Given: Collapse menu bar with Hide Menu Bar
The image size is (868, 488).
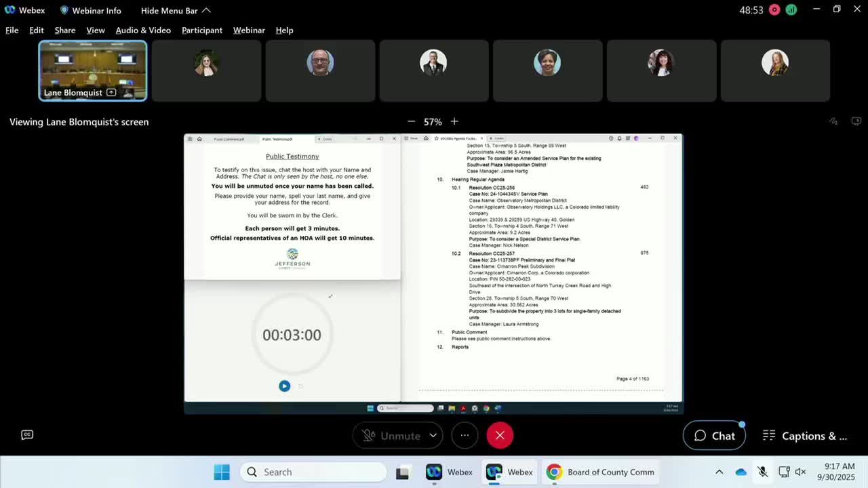Looking at the screenshot, I should tap(176, 10).
